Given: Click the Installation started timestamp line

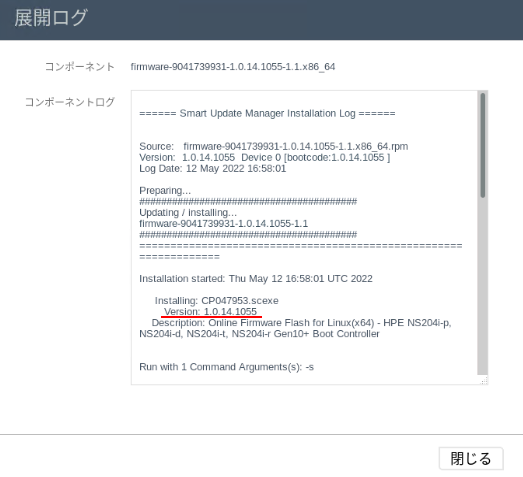Looking at the screenshot, I should click(x=256, y=279).
